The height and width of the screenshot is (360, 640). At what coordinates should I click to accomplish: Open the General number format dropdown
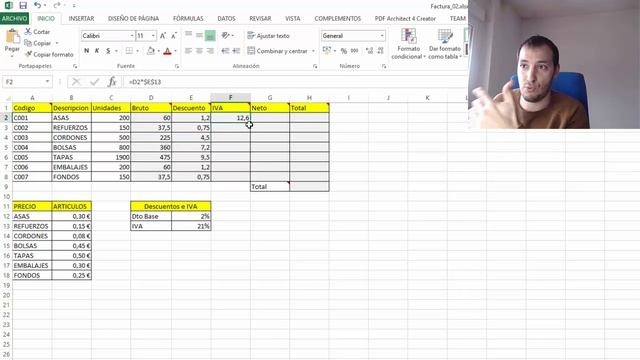pos(382,36)
